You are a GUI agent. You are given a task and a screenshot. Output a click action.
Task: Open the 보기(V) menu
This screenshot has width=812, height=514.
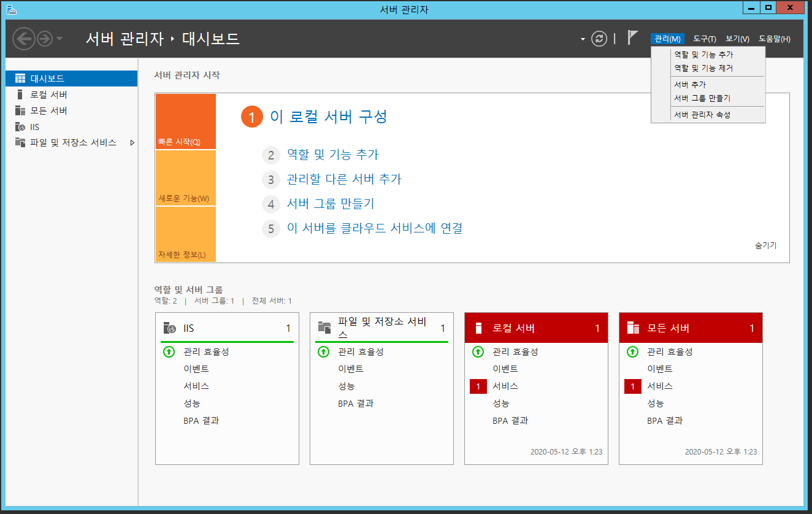point(737,39)
